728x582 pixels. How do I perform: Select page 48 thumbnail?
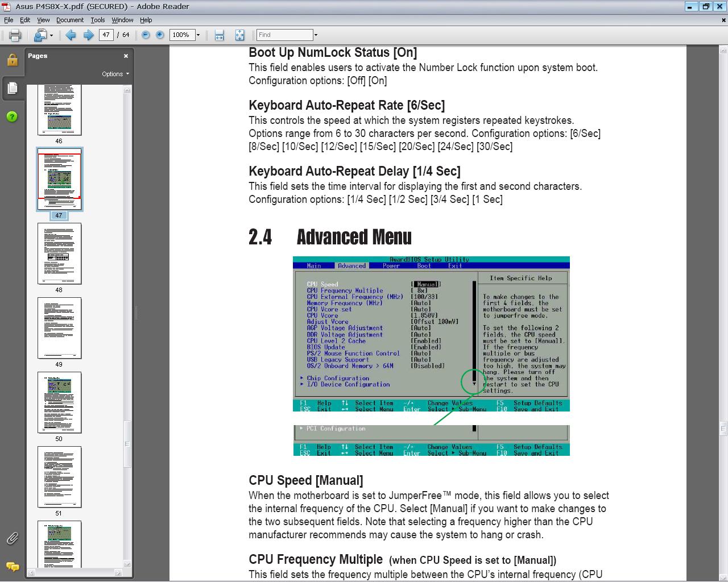coord(59,253)
